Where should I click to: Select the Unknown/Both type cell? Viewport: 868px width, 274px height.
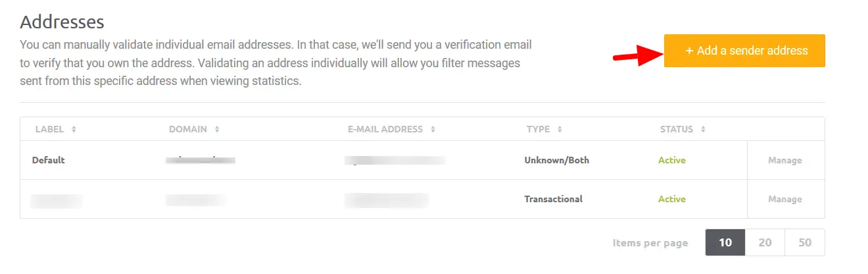coord(556,160)
